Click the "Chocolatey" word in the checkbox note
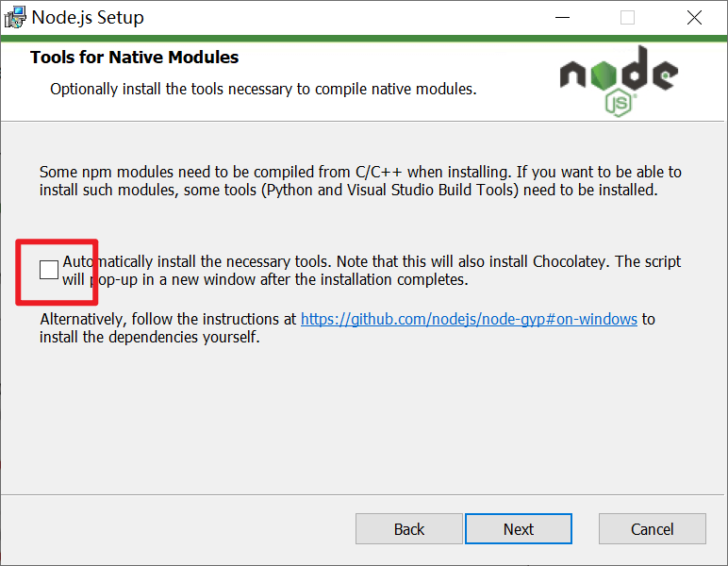This screenshot has width=728, height=566. 571,261
